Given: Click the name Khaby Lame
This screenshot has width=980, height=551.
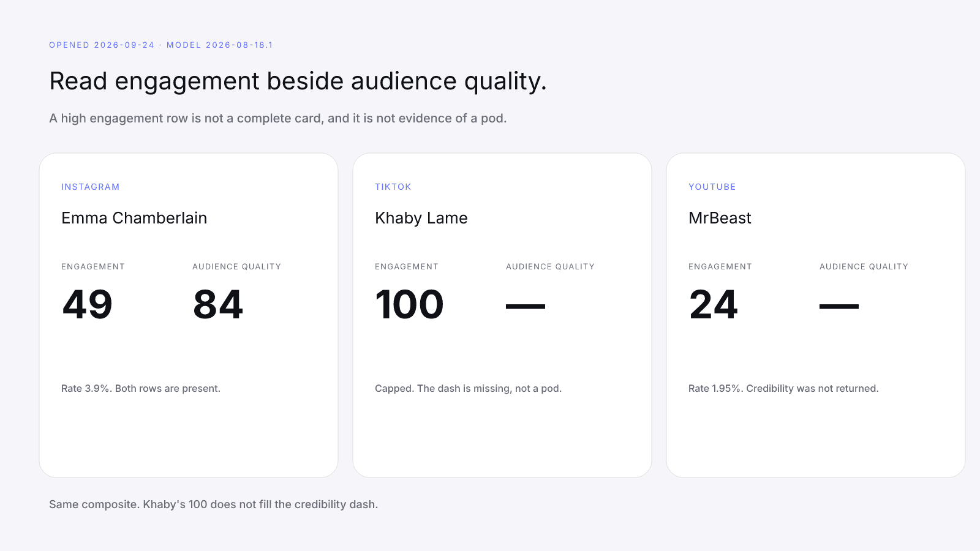Looking at the screenshot, I should coord(421,218).
